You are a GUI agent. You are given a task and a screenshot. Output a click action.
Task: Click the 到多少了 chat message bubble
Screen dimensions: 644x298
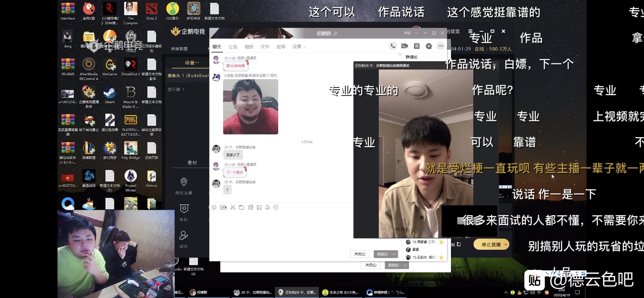[233, 155]
